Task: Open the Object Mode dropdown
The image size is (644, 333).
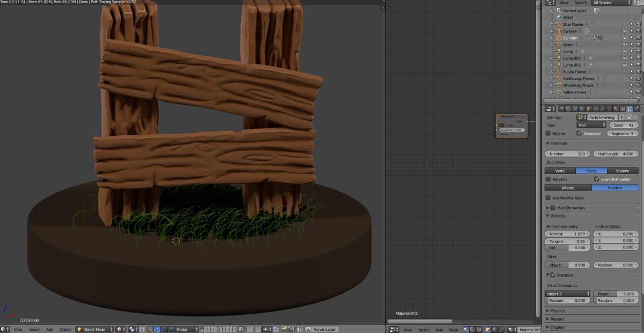Action: 94,329
